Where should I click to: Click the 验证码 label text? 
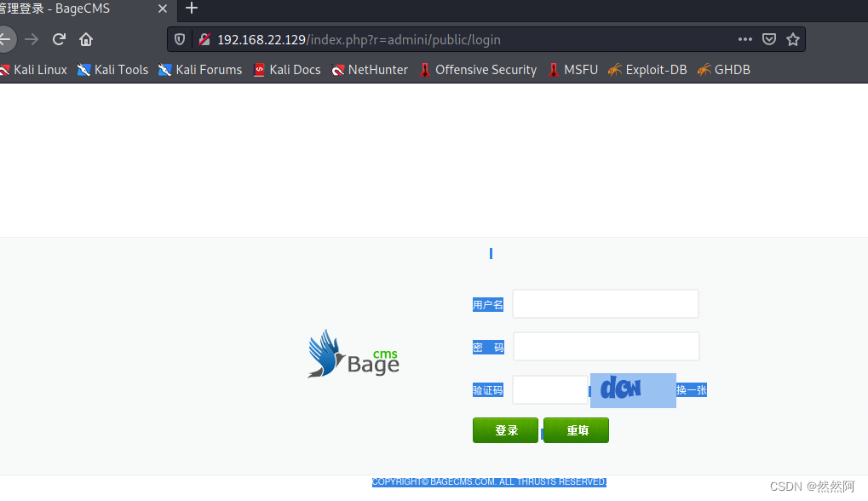pos(488,390)
